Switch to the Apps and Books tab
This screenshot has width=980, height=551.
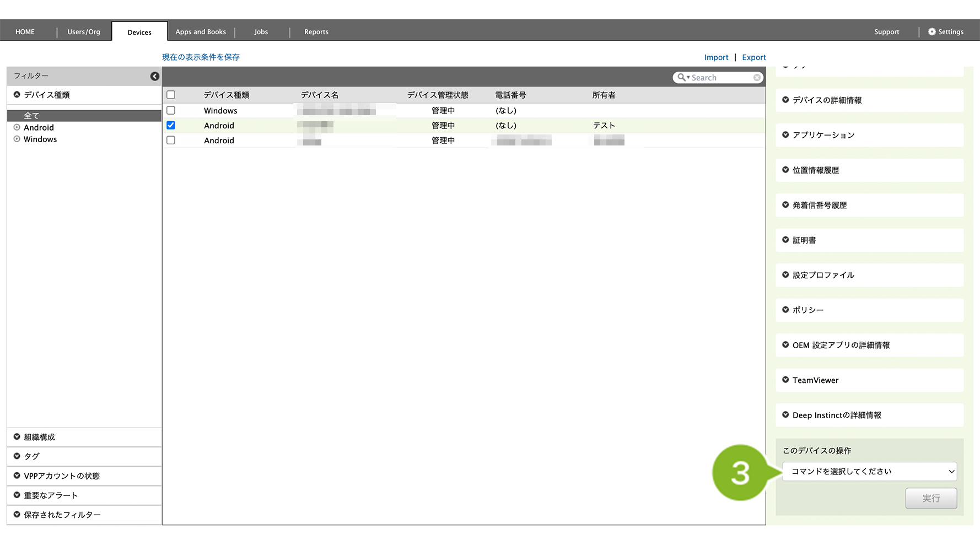pos(201,32)
